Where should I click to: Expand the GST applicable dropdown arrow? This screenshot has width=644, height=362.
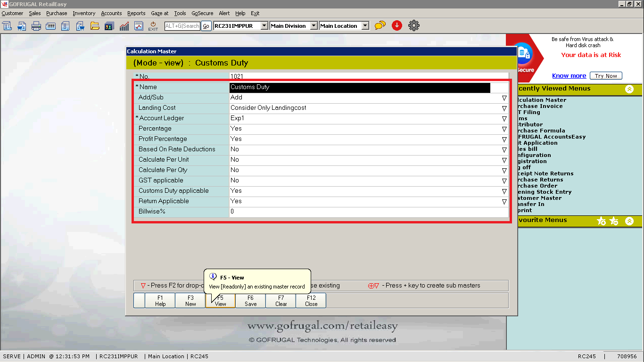tap(504, 181)
